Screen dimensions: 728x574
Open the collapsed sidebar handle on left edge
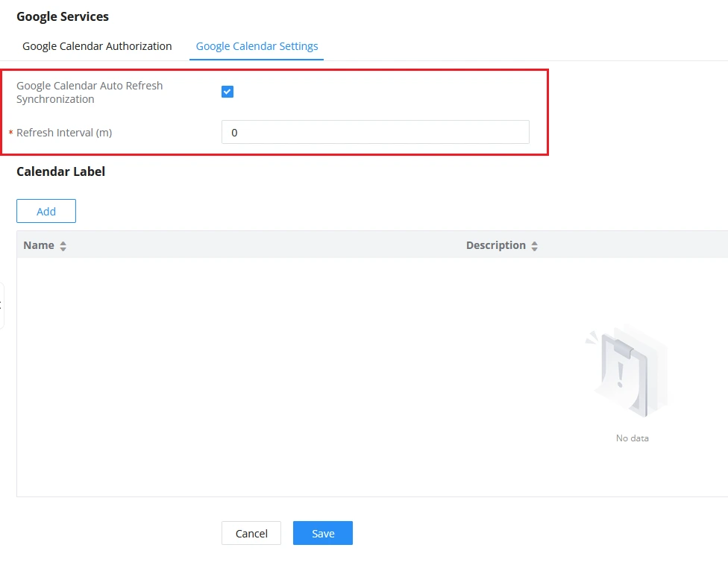1,305
